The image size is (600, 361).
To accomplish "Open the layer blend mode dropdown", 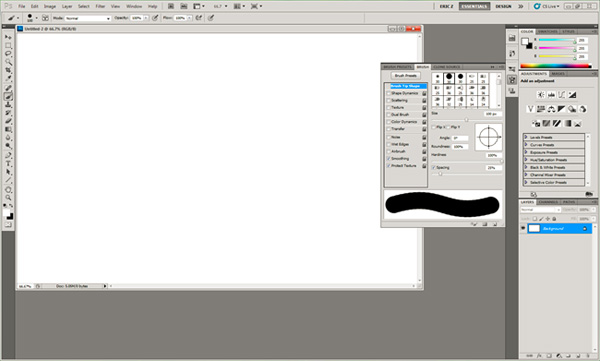I will 540,210.
